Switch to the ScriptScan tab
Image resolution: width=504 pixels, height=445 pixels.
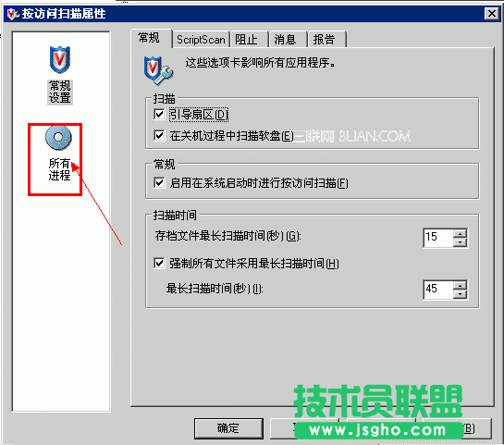201,40
